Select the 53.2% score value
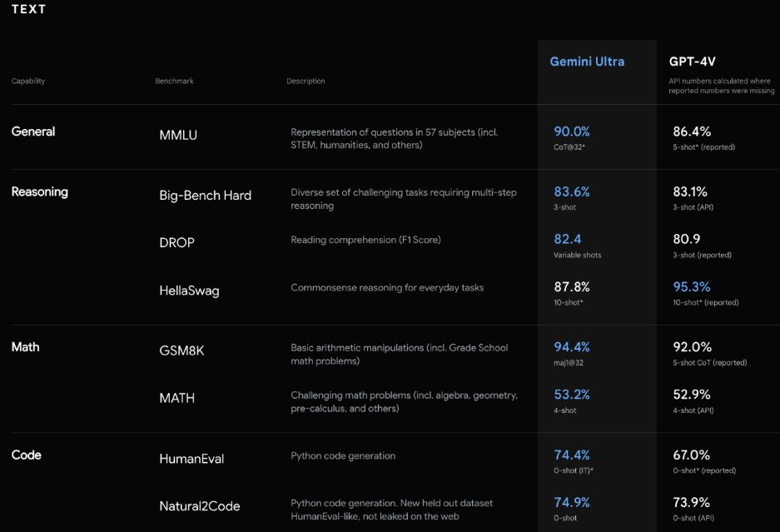 [572, 395]
